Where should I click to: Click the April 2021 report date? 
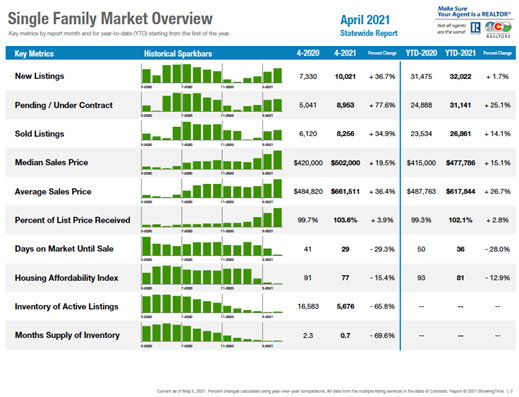(x=365, y=20)
